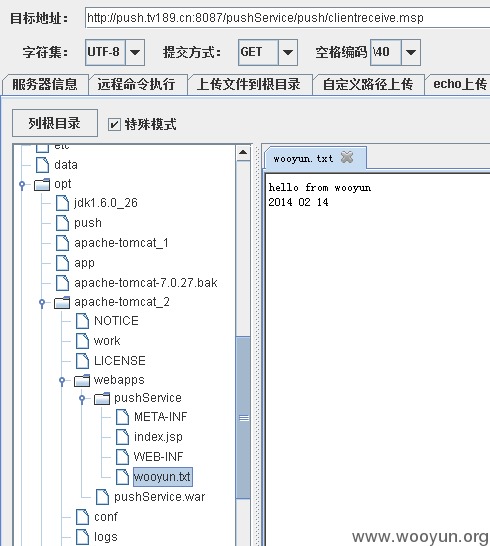Collapse the webapps tree node
The width and height of the screenshot is (490, 546).
(x=62, y=381)
